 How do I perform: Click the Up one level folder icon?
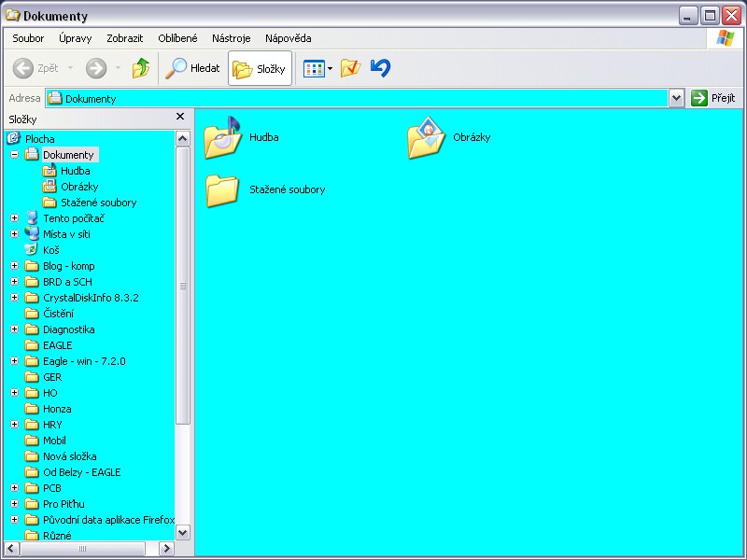click(141, 68)
